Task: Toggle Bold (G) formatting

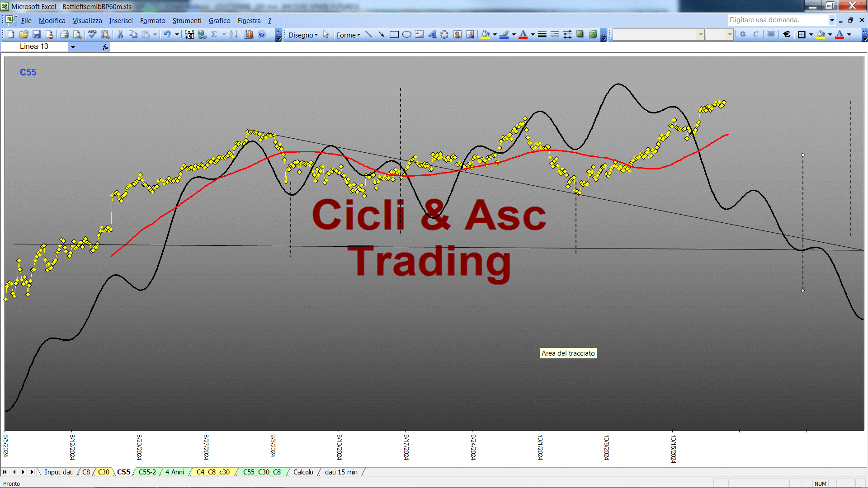Action: pyautogui.click(x=743, y=34)
